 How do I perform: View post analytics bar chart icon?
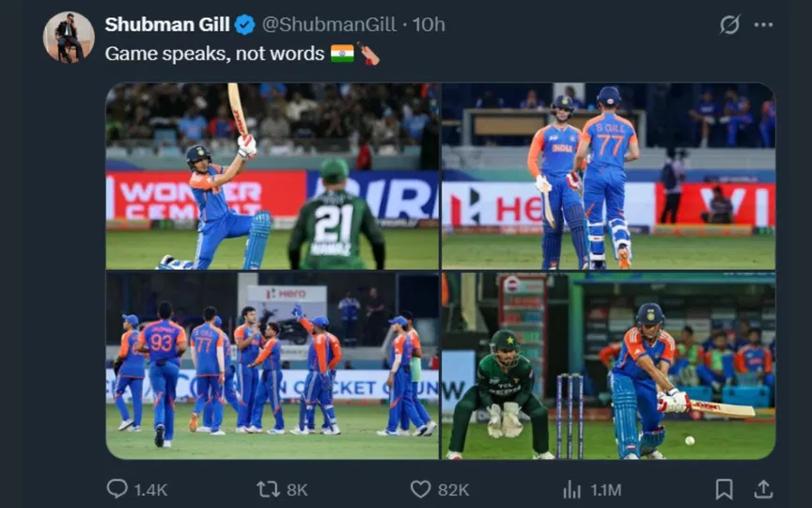(x=571, y=489)
